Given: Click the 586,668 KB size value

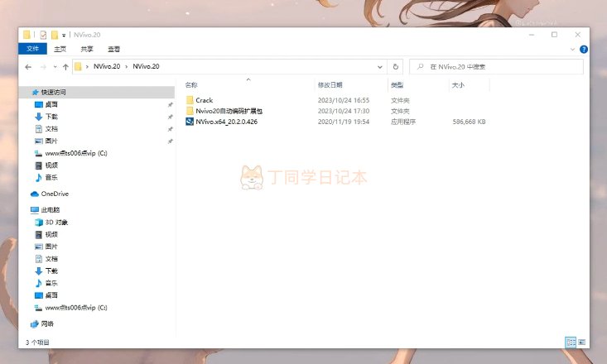Looking at the screenshot, I should click(x=469, y=122).
